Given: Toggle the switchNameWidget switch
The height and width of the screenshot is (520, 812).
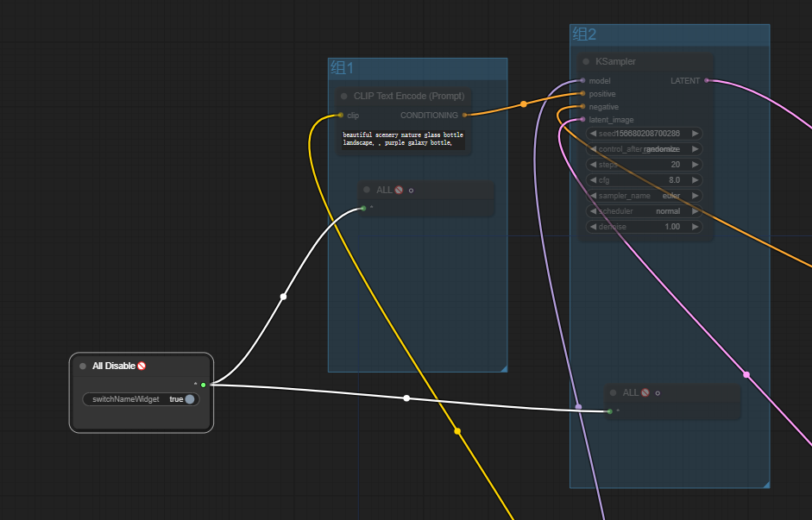Looking at the screenshot, I should coord(141,399).
